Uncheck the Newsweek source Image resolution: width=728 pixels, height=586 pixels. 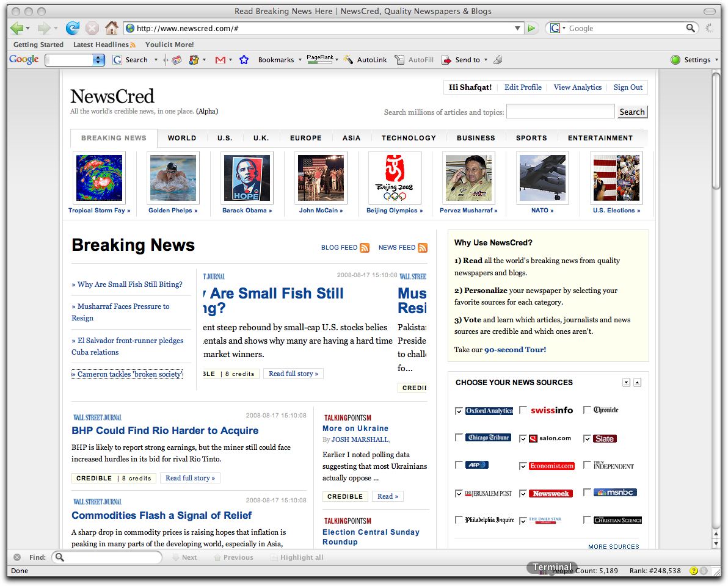[x=523, y=494]
